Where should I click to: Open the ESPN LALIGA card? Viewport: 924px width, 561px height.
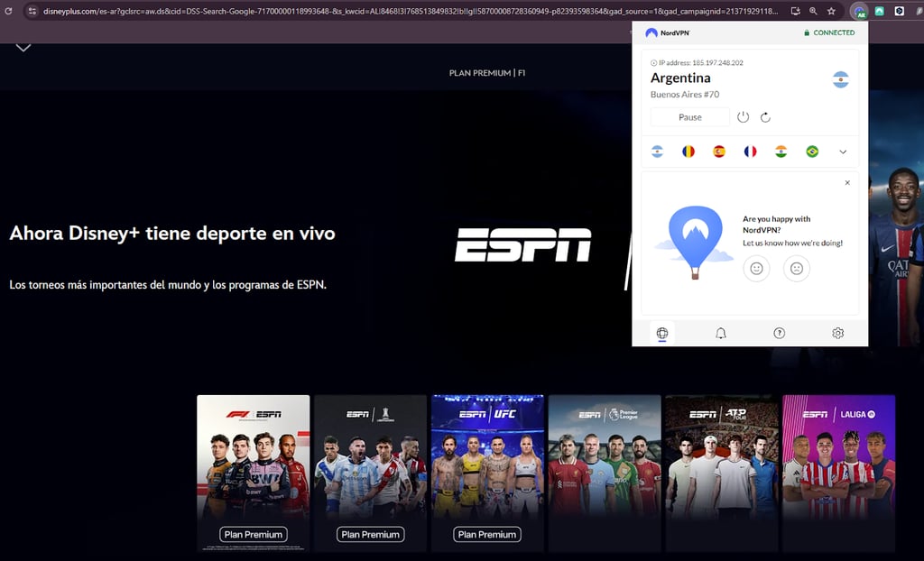(839, 474)
